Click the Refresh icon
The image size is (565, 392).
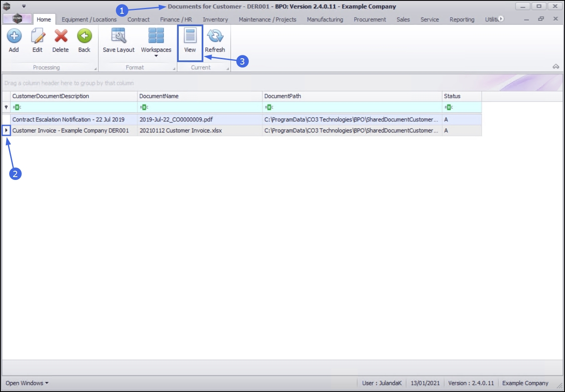point(215,36)
